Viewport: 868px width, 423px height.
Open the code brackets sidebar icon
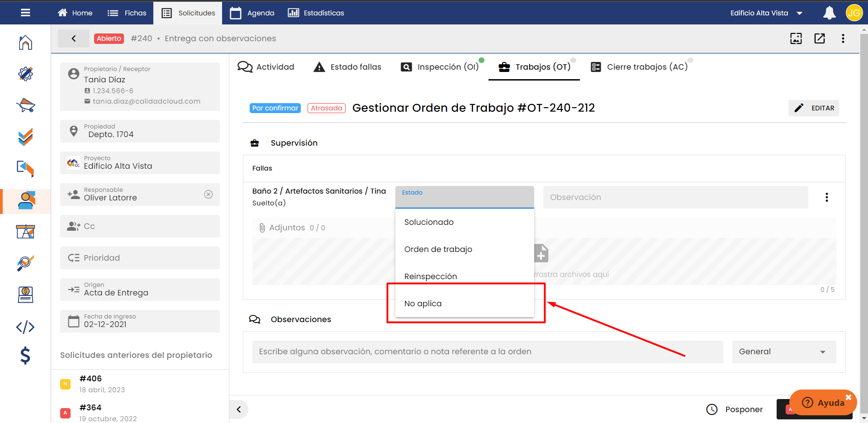click(25, 327)
